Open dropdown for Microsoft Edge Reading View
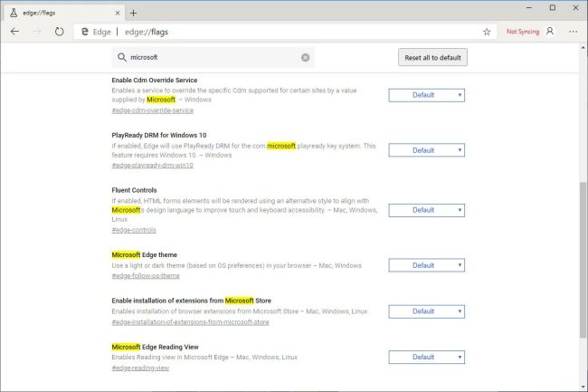Viewport: 588px width, 392px height. 427,357
